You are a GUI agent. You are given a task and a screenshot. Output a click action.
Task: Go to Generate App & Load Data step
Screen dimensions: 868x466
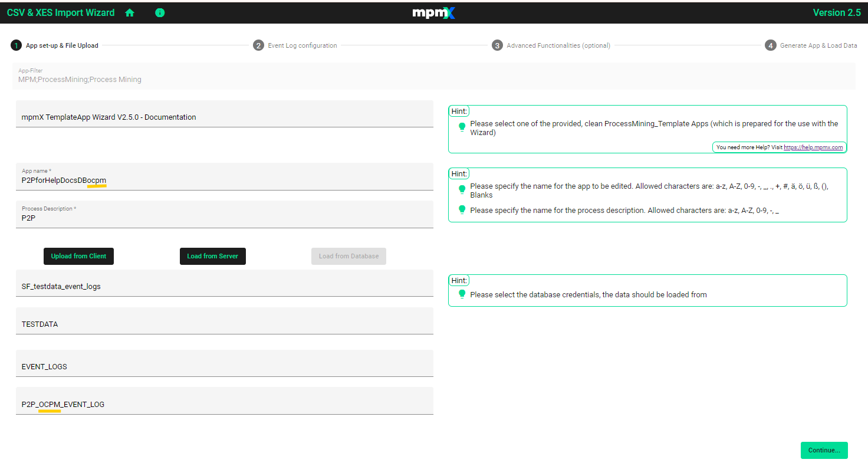[818, 45]
